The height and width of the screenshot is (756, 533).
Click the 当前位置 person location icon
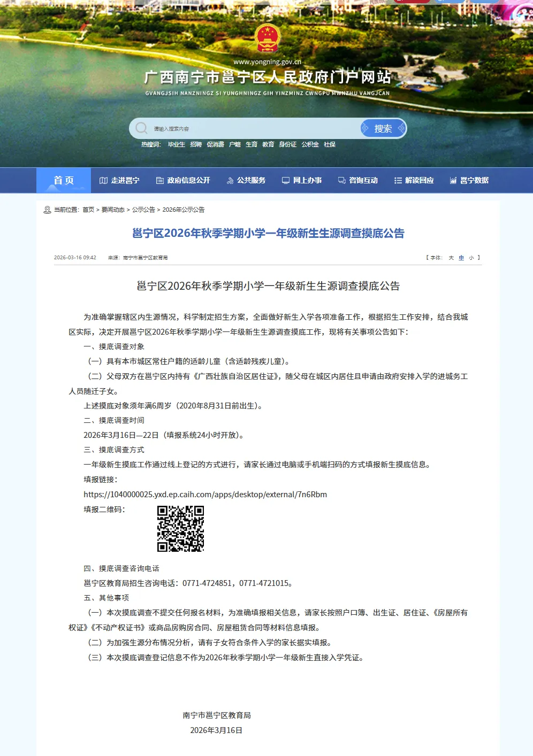47,210
